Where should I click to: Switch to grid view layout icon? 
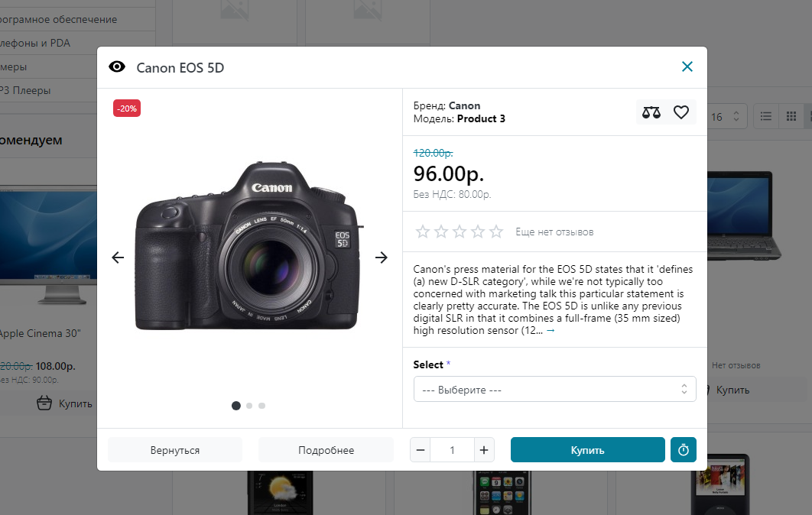pyautogui.click(x=791, y=117)
